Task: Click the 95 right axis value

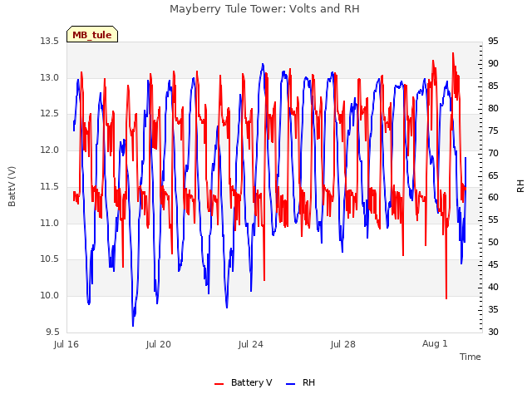Action: (x=493, y=41)
